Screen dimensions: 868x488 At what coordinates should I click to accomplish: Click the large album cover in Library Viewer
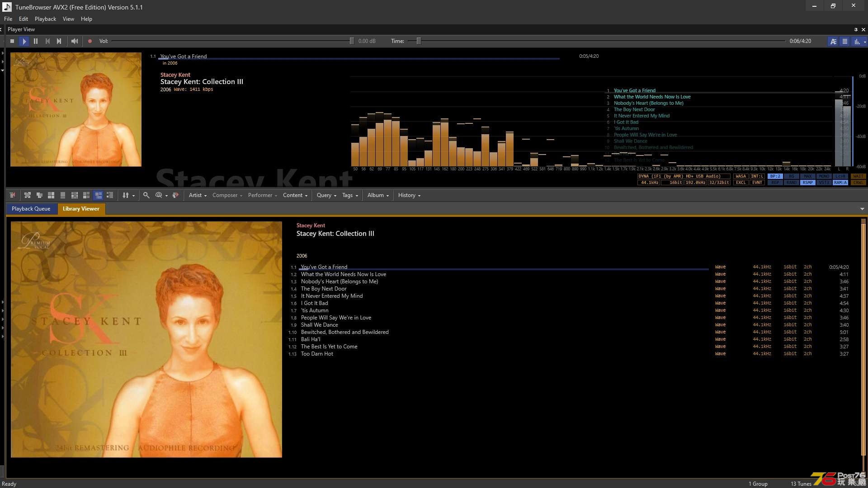(146, 339)
